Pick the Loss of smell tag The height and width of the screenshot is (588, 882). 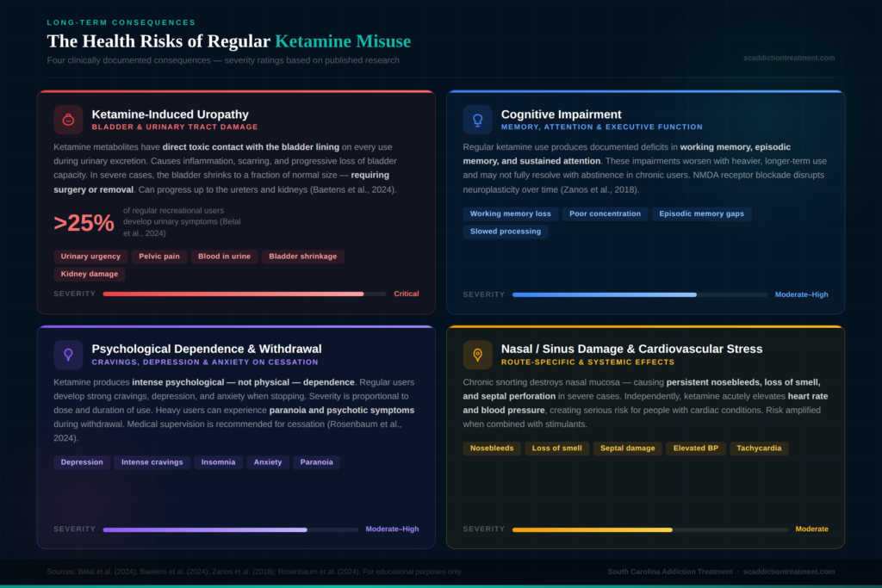(557, 448)
